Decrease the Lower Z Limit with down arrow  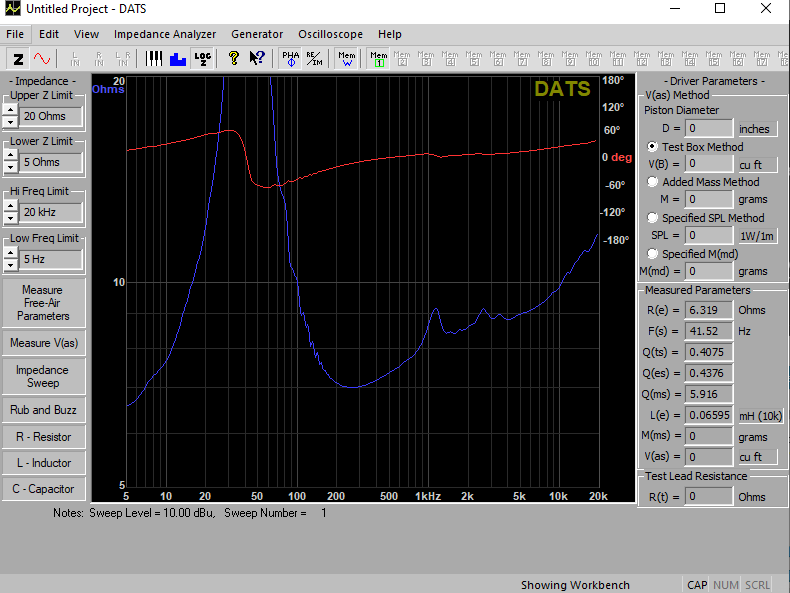click(x=11, y=168)
